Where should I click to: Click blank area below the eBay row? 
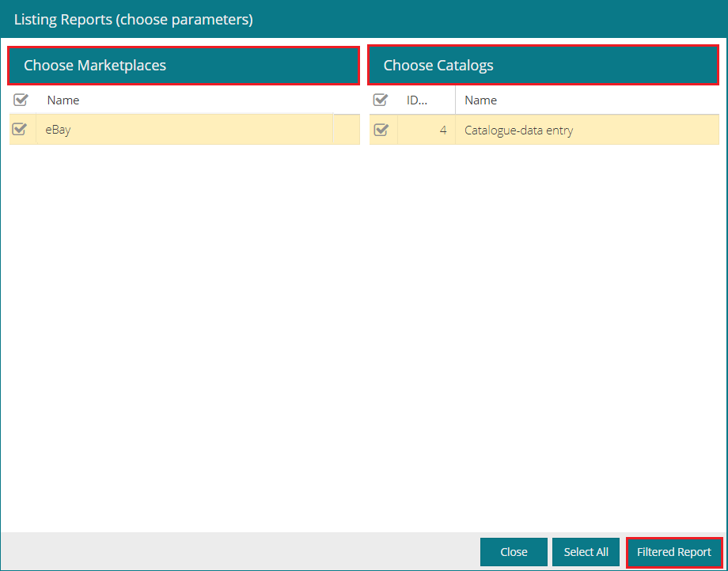(x=182, y=316)
